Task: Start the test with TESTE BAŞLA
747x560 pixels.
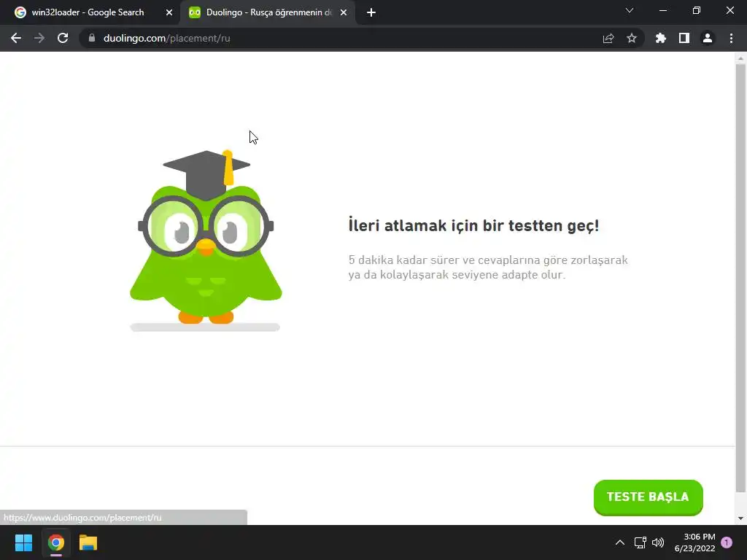Action: (648, 497)
